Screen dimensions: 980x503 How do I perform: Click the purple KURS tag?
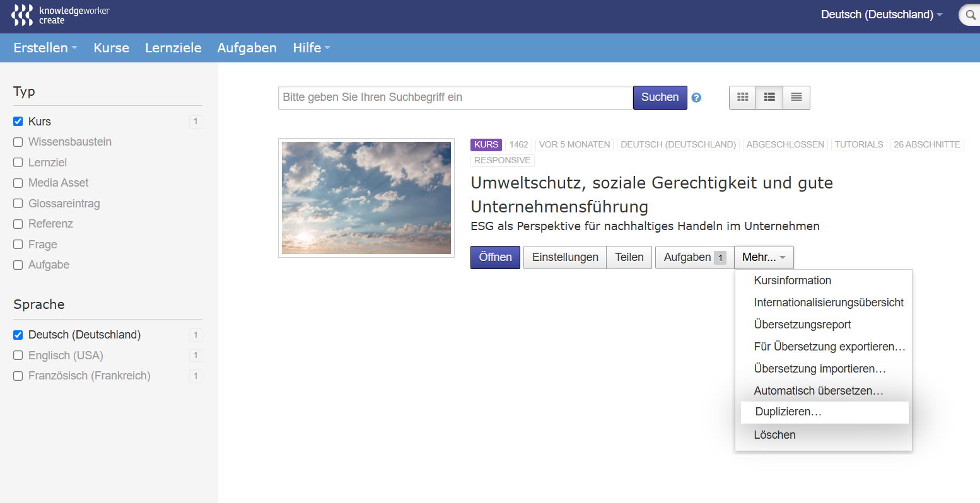(x=486, y=144)
